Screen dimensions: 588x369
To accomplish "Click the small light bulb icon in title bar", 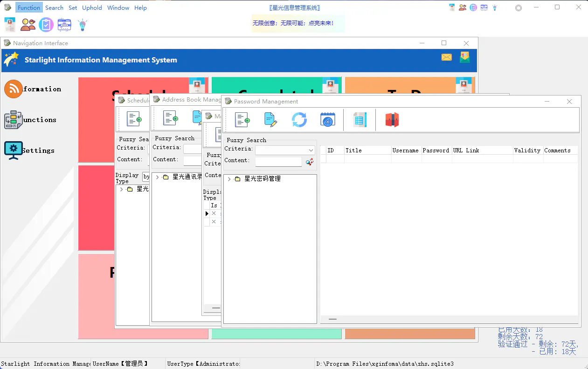I will point(495,7).
